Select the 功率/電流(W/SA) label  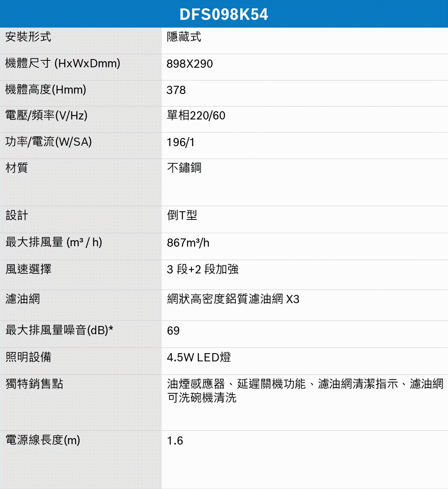[x=49, y=142]
